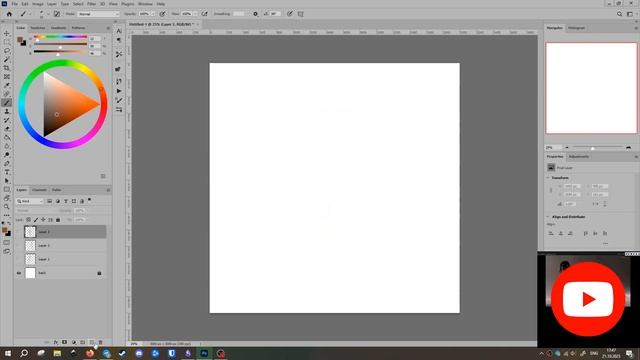Select the Clone Stamp tool

[7, 111]
